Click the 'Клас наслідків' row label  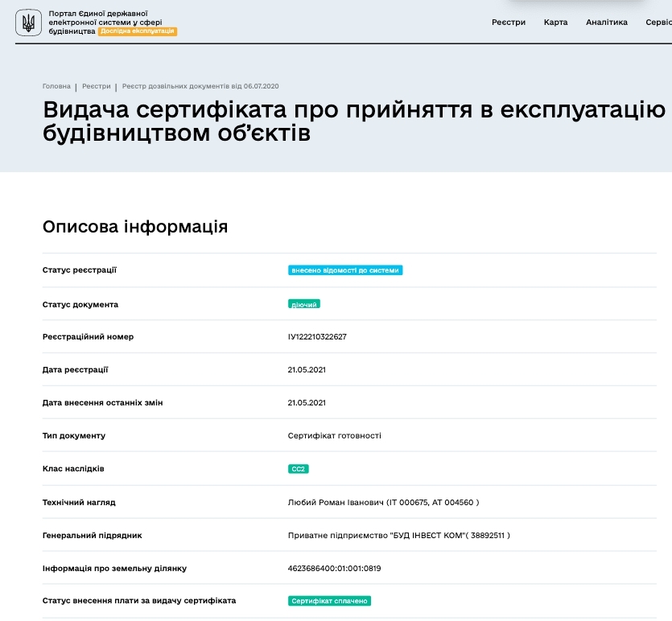coord(73,468)
